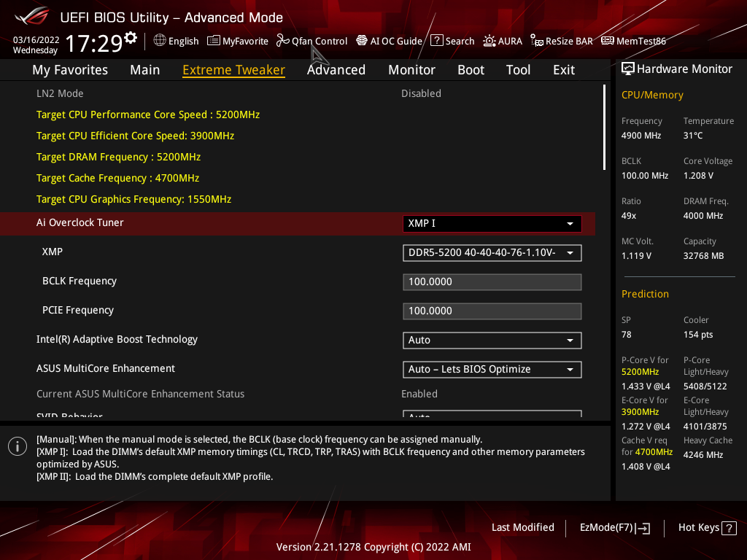
Task: Click the Hot Keys question mark icon
Action: point(729,528)
